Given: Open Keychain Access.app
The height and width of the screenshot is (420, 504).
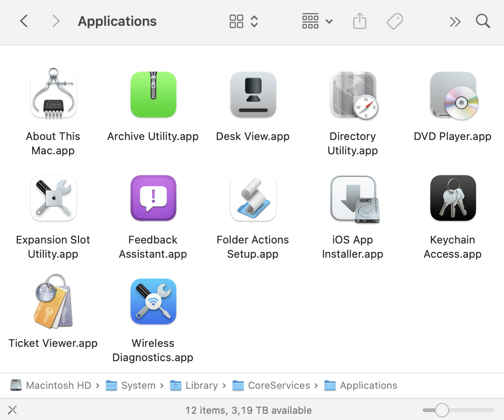Looking at the screenshot, I should pos(453,198).
